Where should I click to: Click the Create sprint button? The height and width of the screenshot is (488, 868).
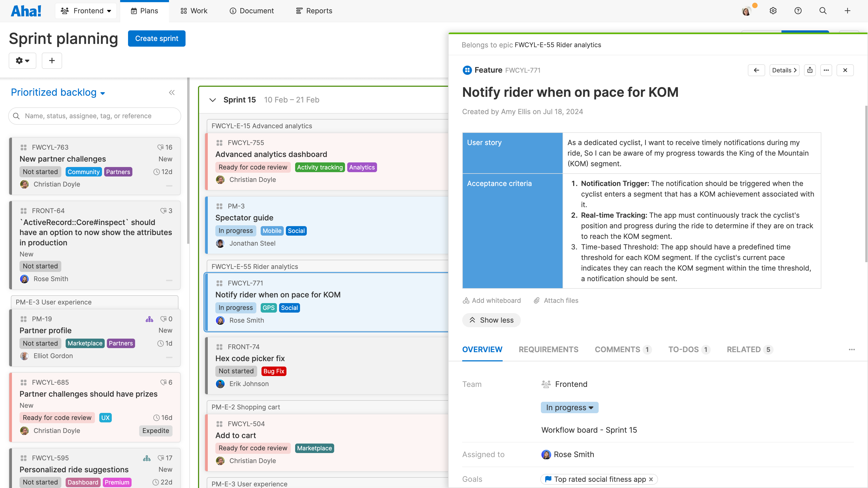point(156,38)
